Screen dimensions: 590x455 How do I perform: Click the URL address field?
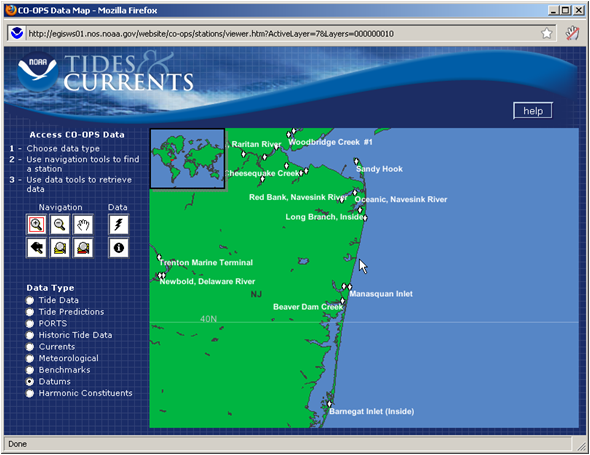coord(282,34)
